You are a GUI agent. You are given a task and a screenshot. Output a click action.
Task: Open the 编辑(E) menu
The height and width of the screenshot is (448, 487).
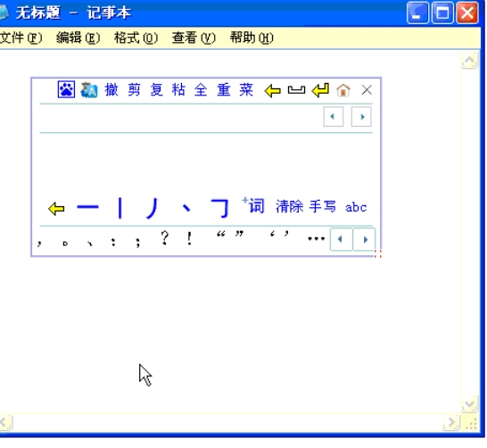click(x=78, y=37)
